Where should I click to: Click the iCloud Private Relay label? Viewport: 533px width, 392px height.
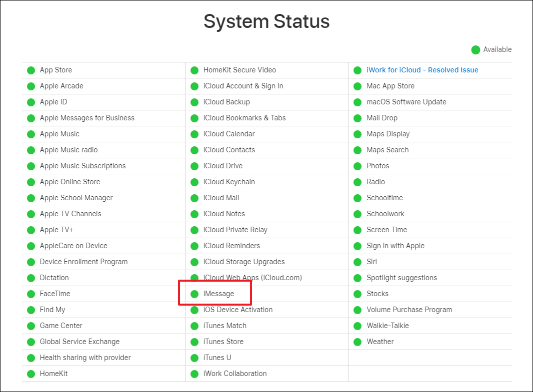(x=235, y=230)
